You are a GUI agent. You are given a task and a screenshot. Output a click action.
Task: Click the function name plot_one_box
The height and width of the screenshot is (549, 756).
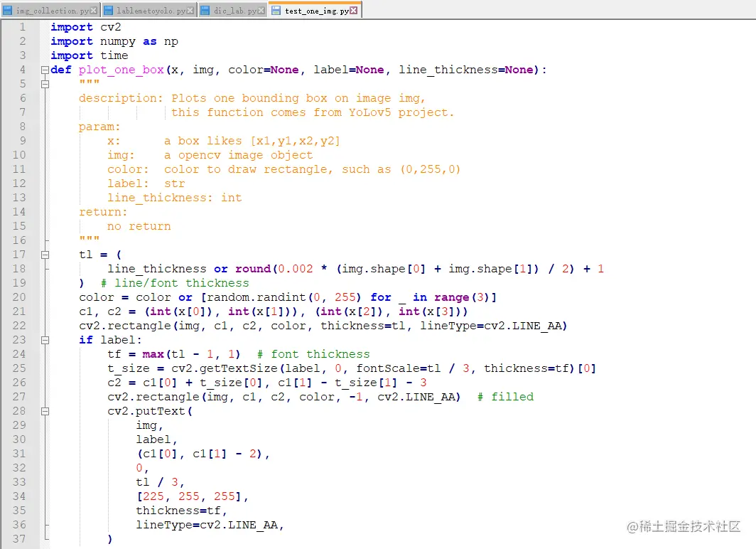coord(121,70)
